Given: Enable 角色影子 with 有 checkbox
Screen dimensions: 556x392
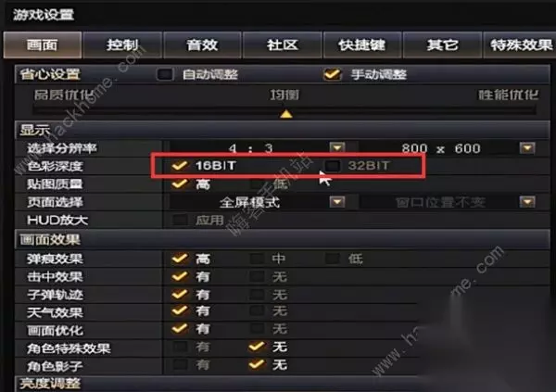Looking at the screenshot, I should click(x=180, y=364).
